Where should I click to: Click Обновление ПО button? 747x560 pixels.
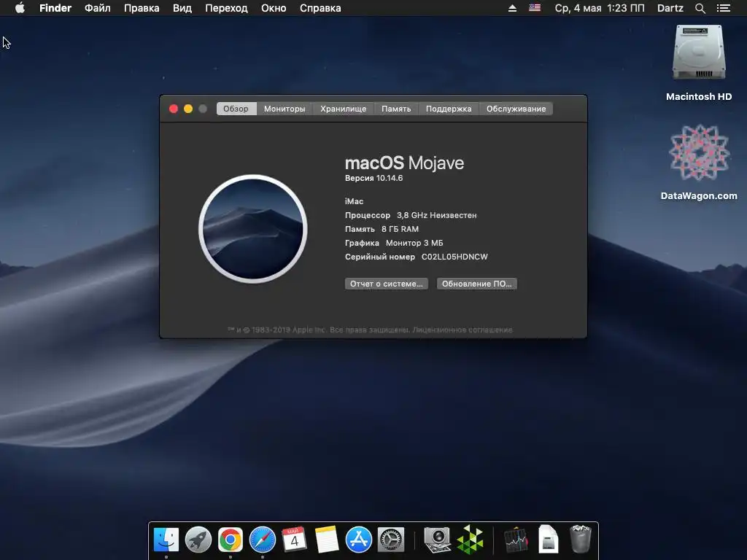tap(477, 284)
